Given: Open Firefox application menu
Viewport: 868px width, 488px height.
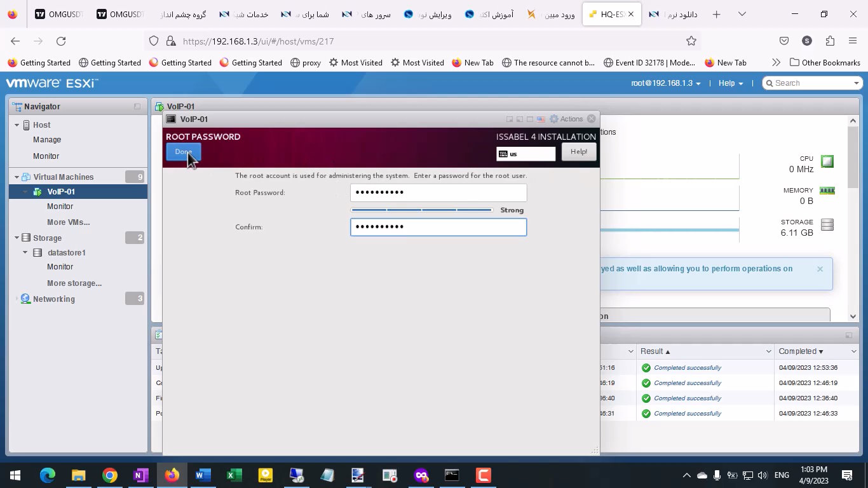Looking at the screenshot, I should (x=853, y=41).
